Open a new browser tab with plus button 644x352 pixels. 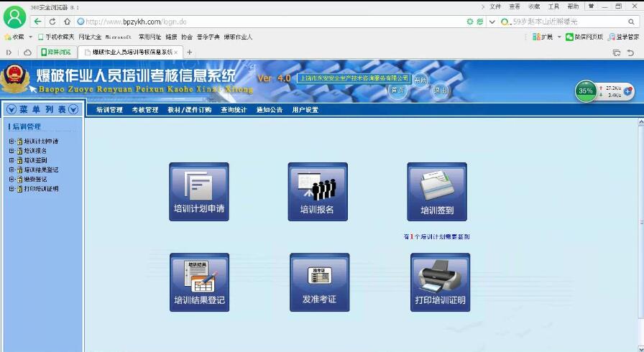pyautogui.click(x=190, y=52)
